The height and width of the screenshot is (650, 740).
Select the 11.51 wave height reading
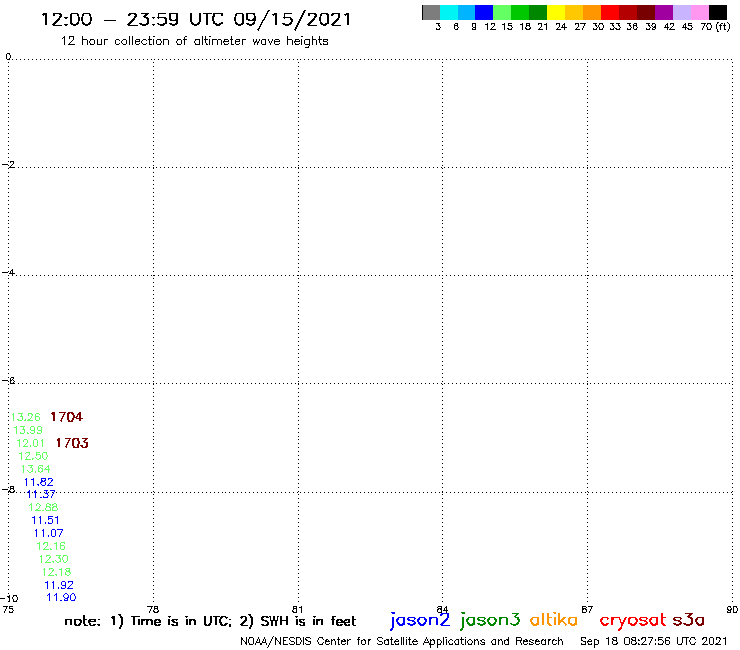click(45, 520)
